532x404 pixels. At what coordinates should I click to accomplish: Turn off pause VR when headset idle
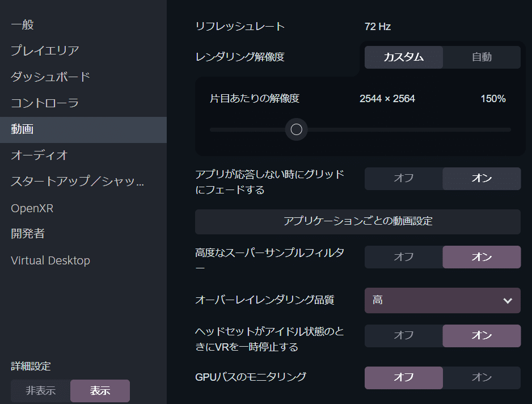[404, 336]
